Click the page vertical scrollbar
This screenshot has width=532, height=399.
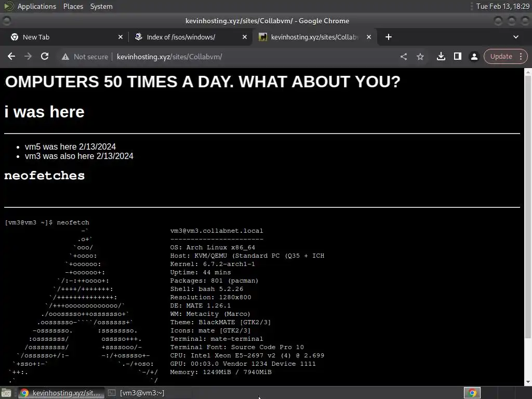[x=528, y=207]
